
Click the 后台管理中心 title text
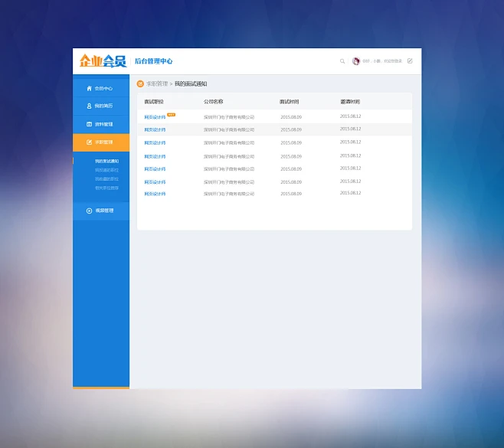(153, 61)
